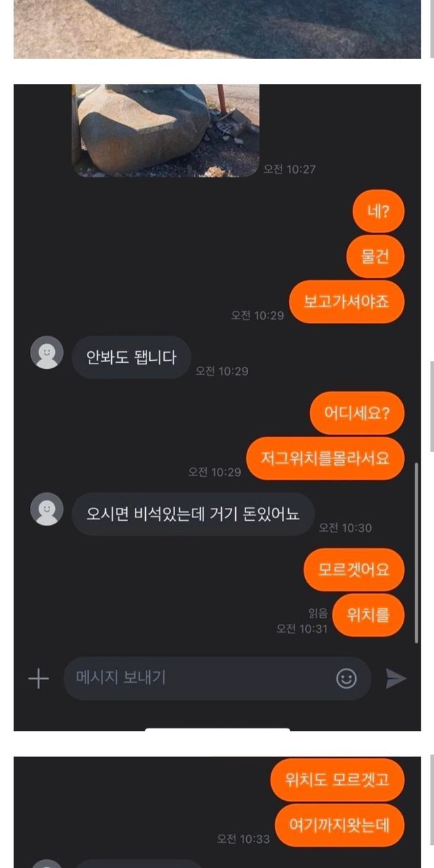Tap the 모르겟어요 message bubble
Screen dimensions: 434x868
click(x=355, y=570)
